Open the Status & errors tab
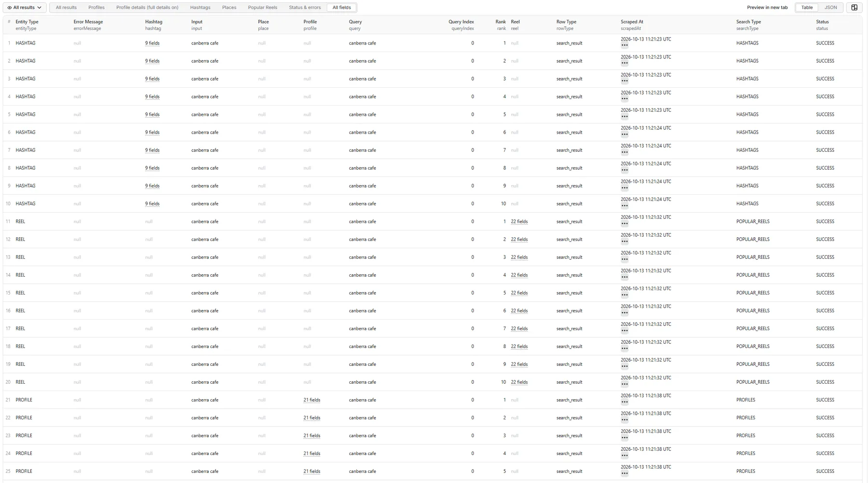 305,8
